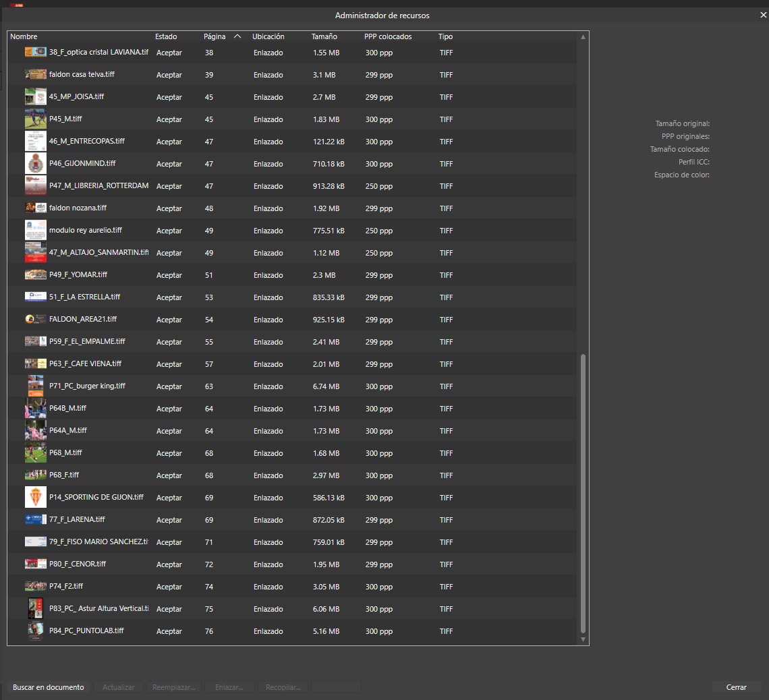The height and width of the screenshot is (700, 769).
Task: Click the Reemplazar... button
Action: coord(173,687)
